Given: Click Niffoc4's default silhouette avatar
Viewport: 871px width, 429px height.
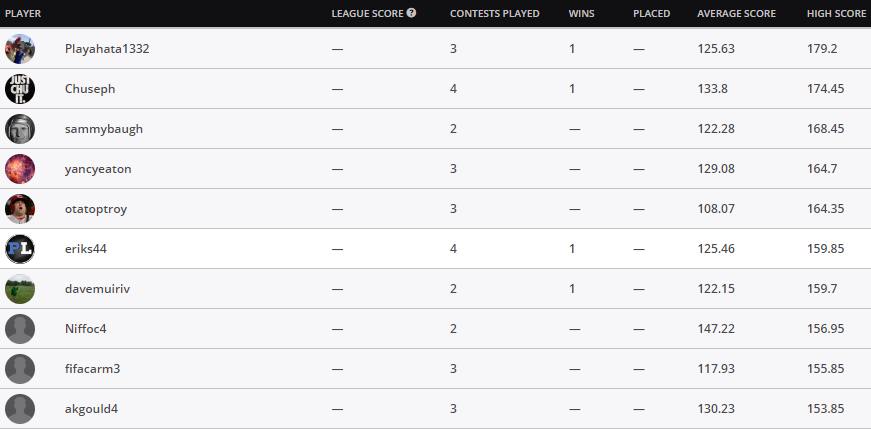Looking at the screenshot, I should [20, 329].
